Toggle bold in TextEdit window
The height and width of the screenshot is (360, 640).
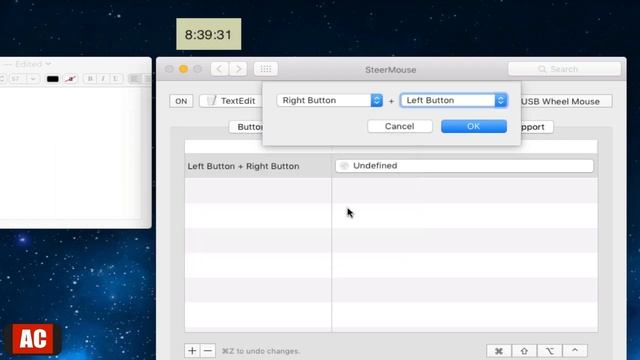pos(90,78)
